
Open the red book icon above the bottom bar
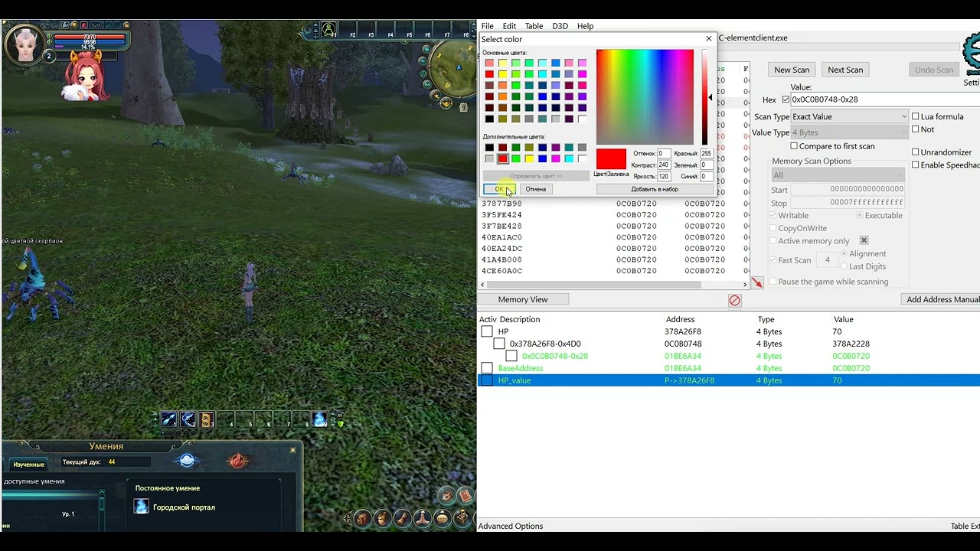464,495
